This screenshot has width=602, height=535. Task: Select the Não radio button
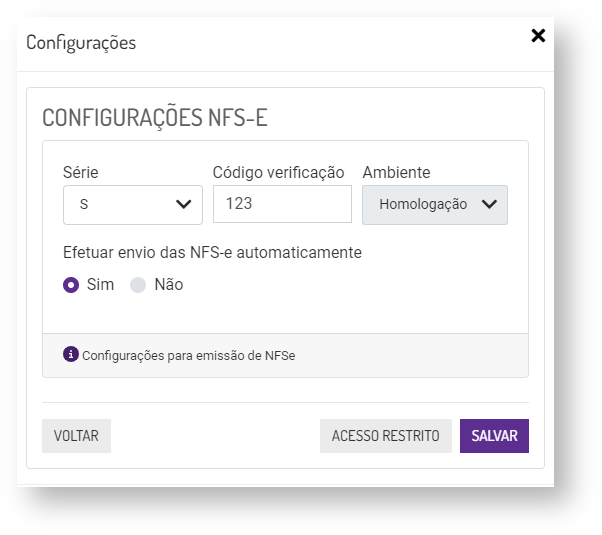point(138,284)
